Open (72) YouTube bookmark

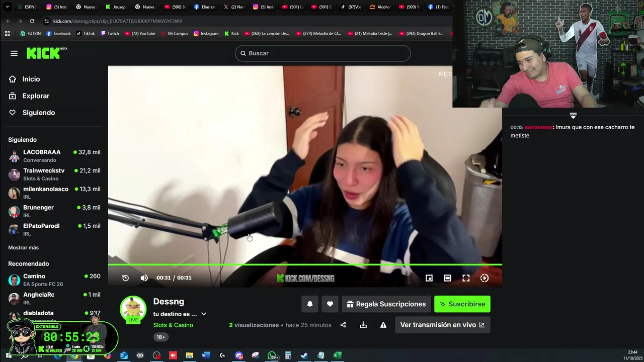click(140, 34)
